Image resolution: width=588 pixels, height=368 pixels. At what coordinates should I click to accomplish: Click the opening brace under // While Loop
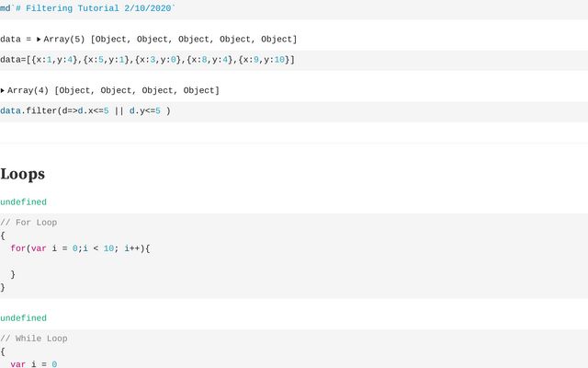3,351
